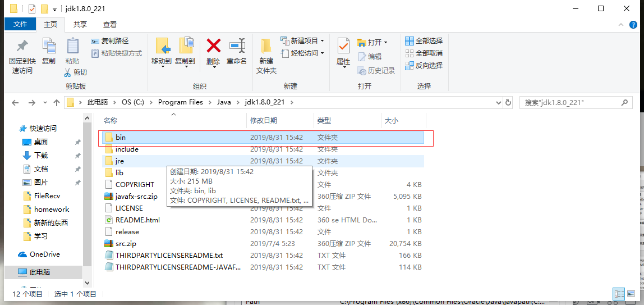Viewport: 644px width, 305px height.
Task: Switch to details view icon in status bar
Action: coord(619,294)
